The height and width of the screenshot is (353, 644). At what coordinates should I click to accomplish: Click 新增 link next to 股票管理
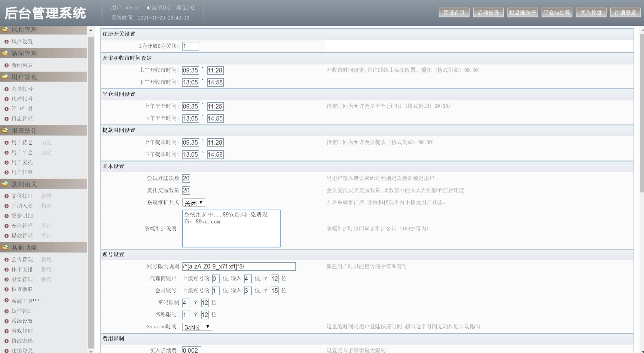(x=46, y=279)
